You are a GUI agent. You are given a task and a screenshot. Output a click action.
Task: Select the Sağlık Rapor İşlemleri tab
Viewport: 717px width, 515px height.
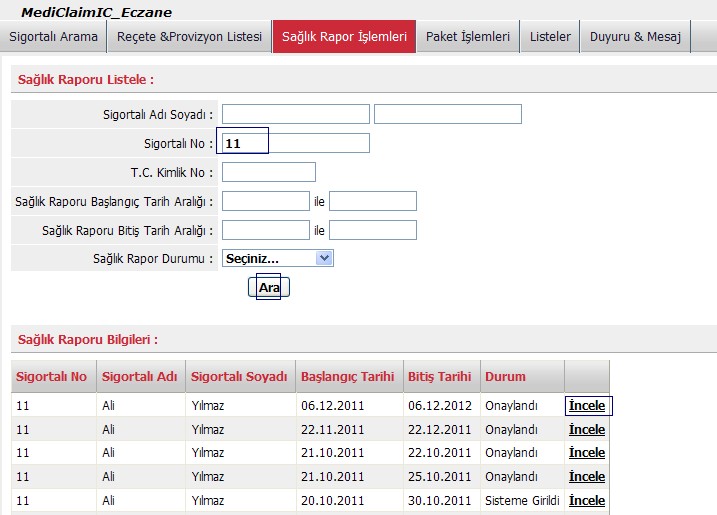[344, 37]
